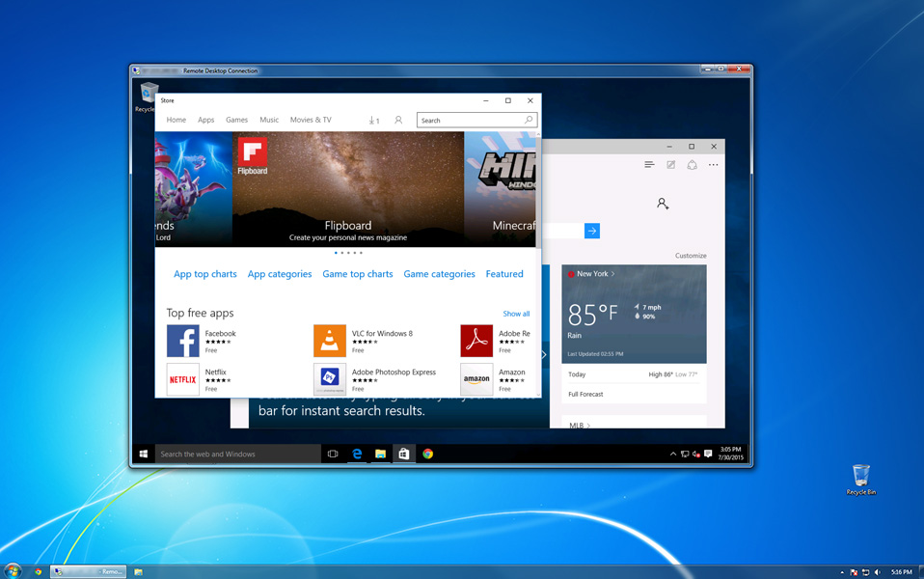Click the Facebook app name text
Viewport: 924px width, 579px height.
click(221, 334)
